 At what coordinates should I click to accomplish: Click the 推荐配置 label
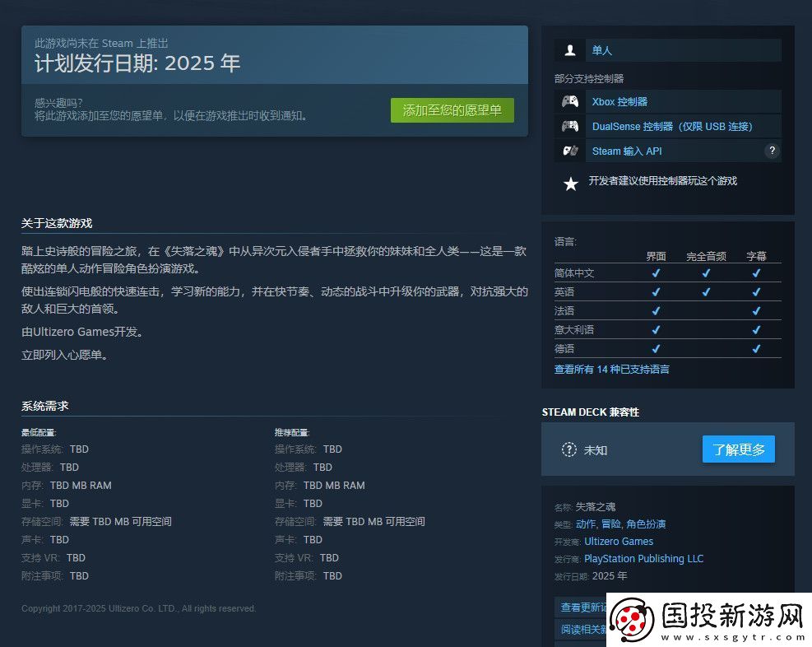(x=292, y=432)
